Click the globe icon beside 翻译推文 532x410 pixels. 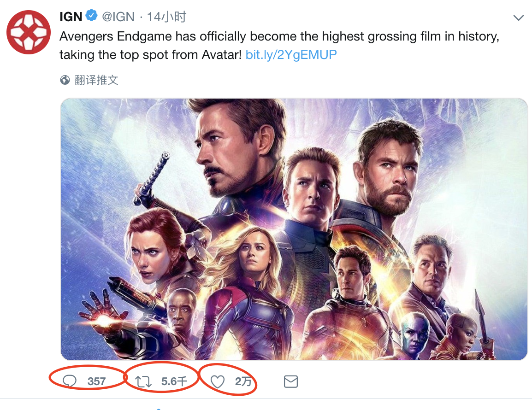click(x=65, y=81)
